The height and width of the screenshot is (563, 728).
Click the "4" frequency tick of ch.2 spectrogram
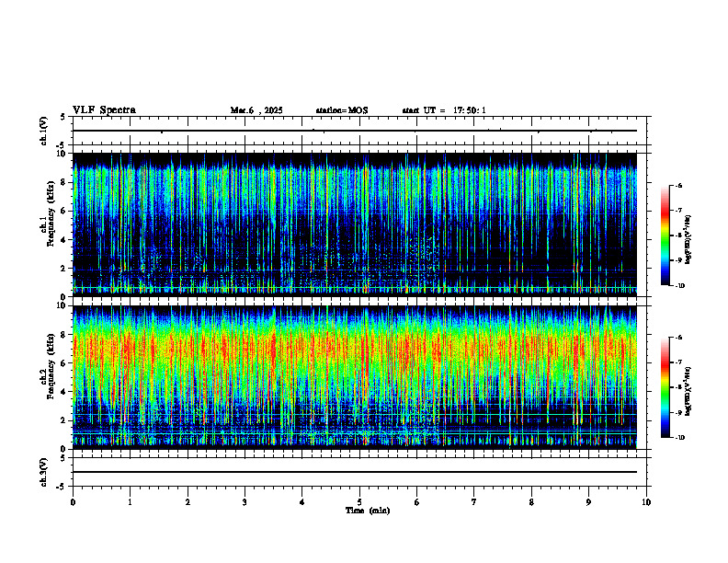(65, 392)
